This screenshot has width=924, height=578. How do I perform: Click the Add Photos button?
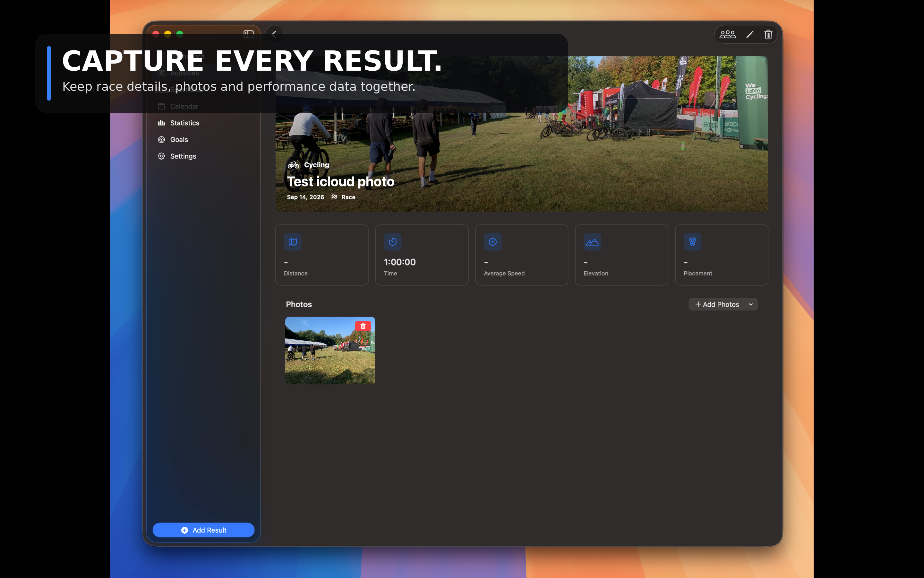(x=717, y=304)
